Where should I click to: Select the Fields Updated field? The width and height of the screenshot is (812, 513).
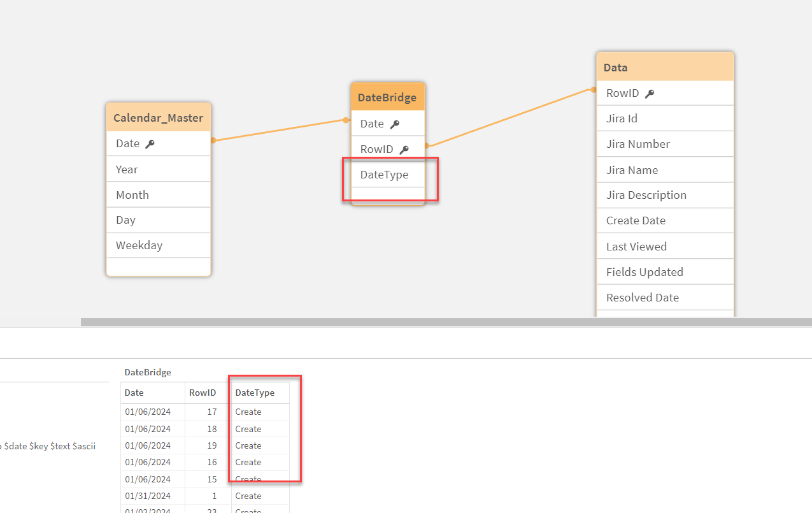click(665, 272)
